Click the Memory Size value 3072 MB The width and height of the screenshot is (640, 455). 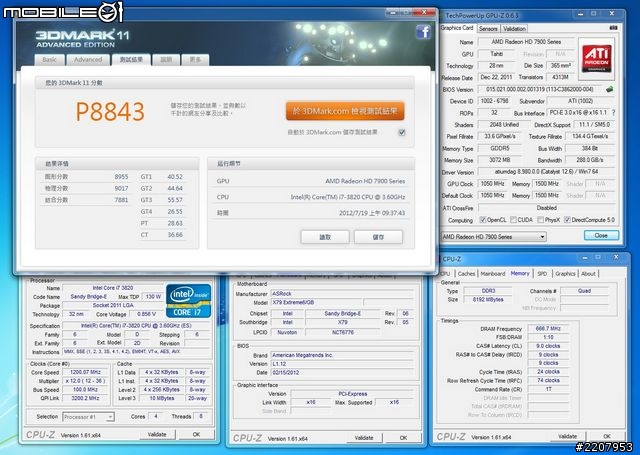500,160
